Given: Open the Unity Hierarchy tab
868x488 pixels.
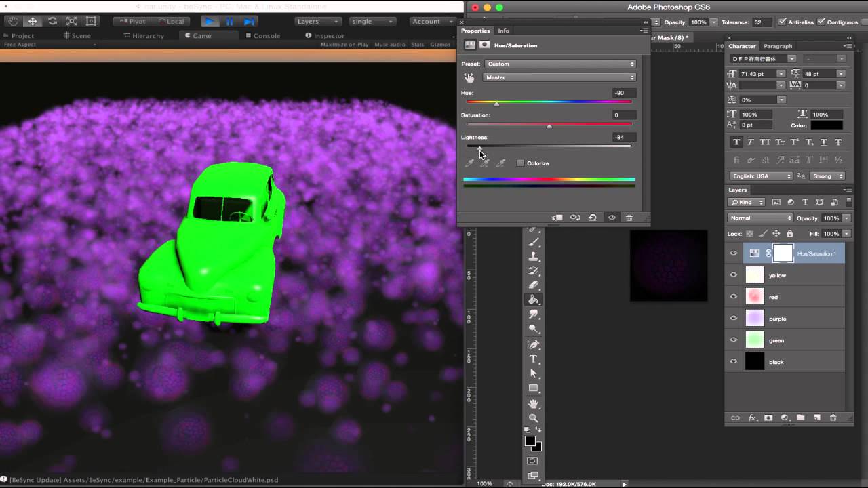Looking at the screenshot, I should 144,36.
